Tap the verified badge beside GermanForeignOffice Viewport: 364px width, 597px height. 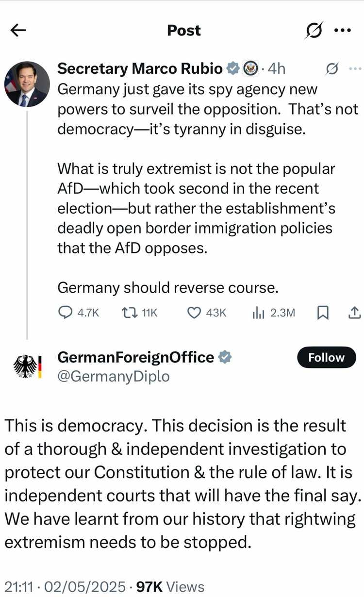[x=225, y=358]
